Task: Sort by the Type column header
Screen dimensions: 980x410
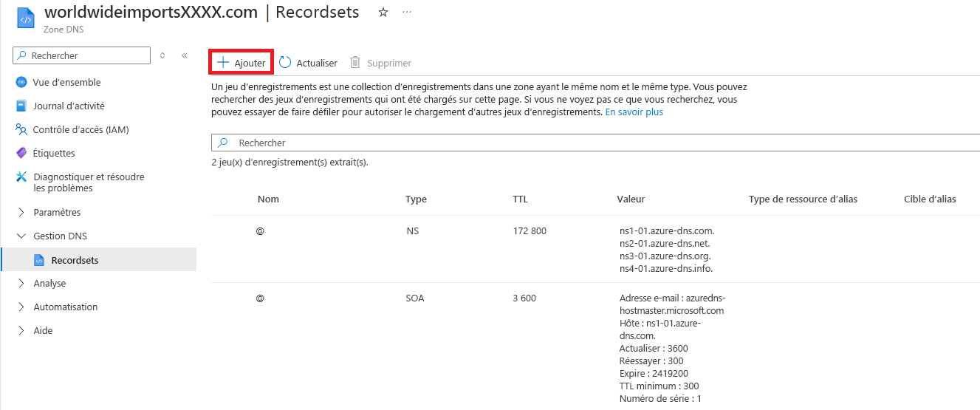Action: (x=416, y=199)
